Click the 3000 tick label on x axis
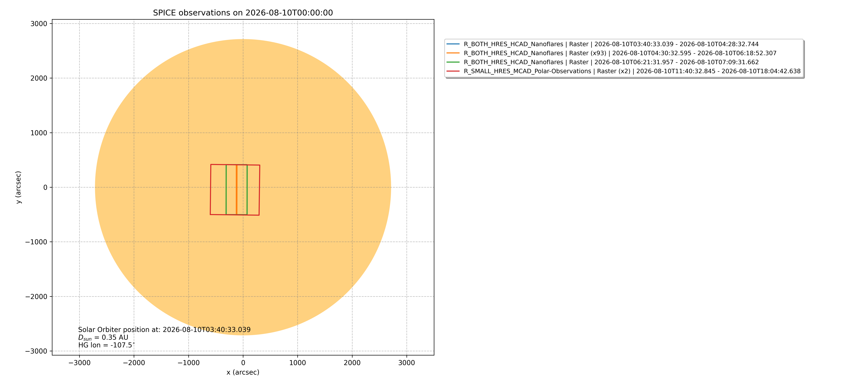 (x=407, y=363)
